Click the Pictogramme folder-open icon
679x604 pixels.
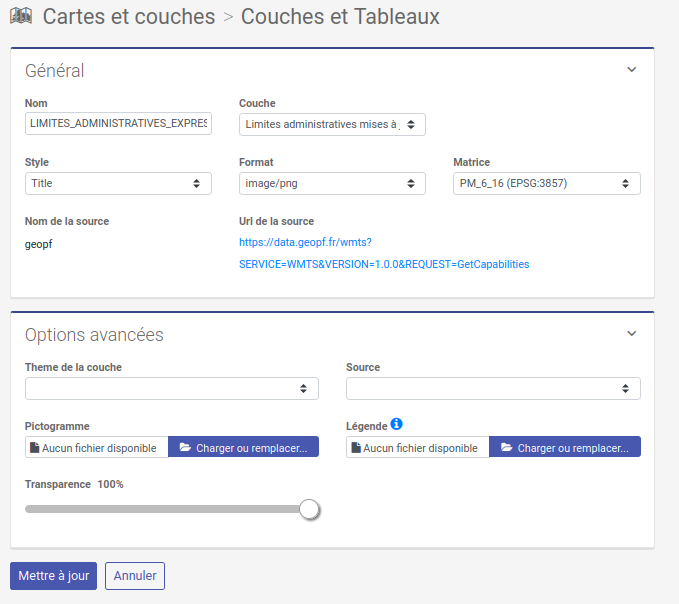[184, 448]
